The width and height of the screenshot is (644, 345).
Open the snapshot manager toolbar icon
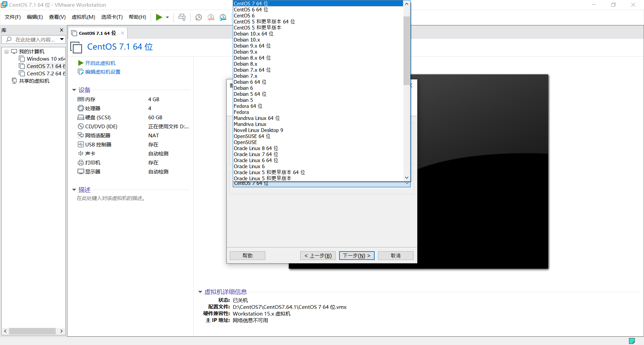coord(223,17)
